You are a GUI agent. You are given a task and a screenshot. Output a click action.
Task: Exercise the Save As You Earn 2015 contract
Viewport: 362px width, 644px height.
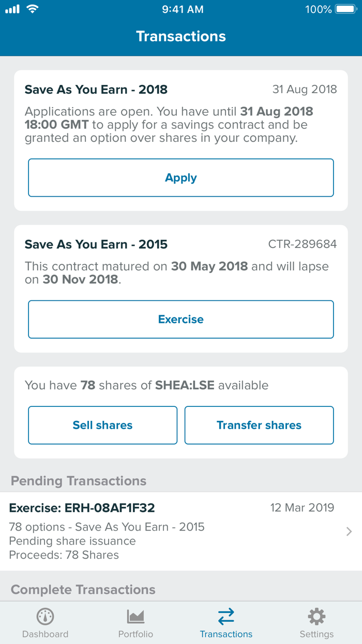tap(180, 319)
